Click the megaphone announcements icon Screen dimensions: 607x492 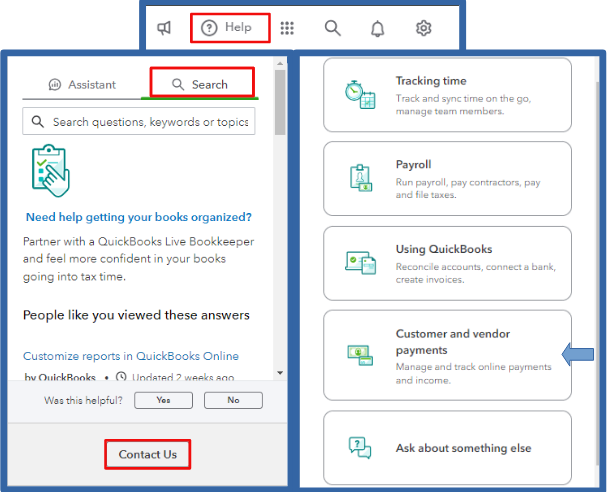click(x=164, y=28)
